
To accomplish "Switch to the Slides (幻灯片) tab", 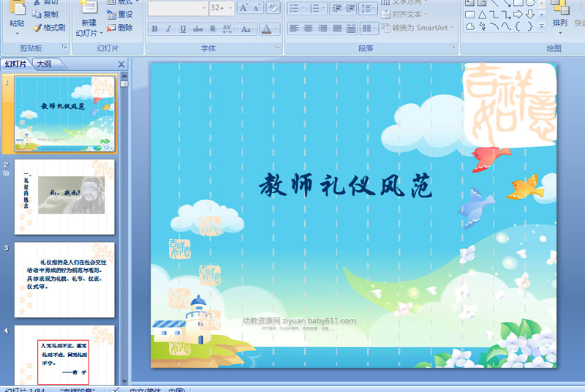I will pyautogui.click(x=15, y=64).
